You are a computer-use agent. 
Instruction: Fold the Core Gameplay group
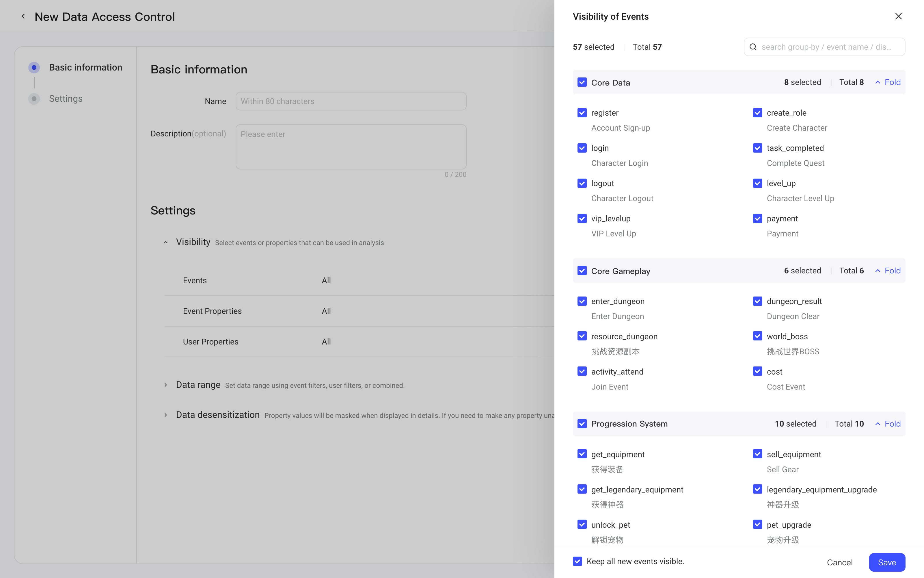[x=888, y=271]
